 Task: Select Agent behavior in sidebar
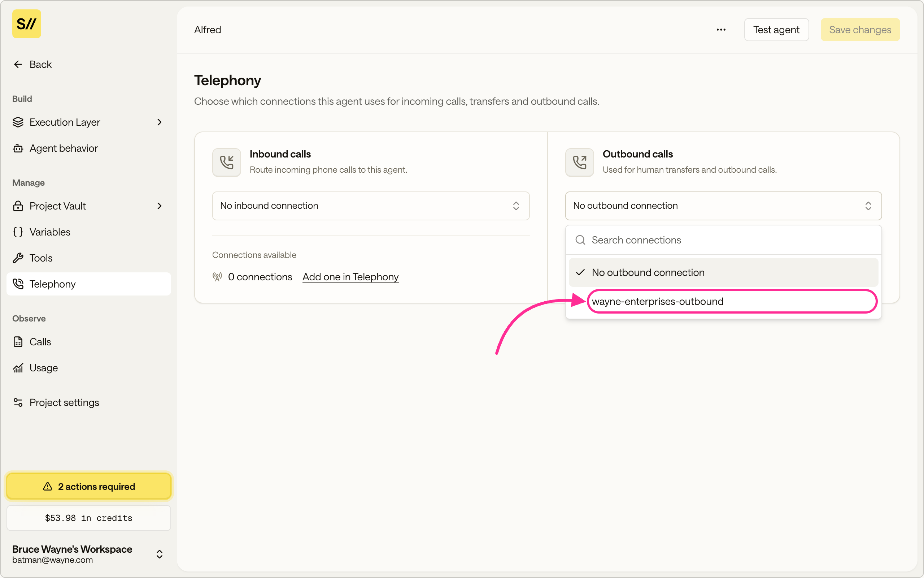click(x=88, y=148)
